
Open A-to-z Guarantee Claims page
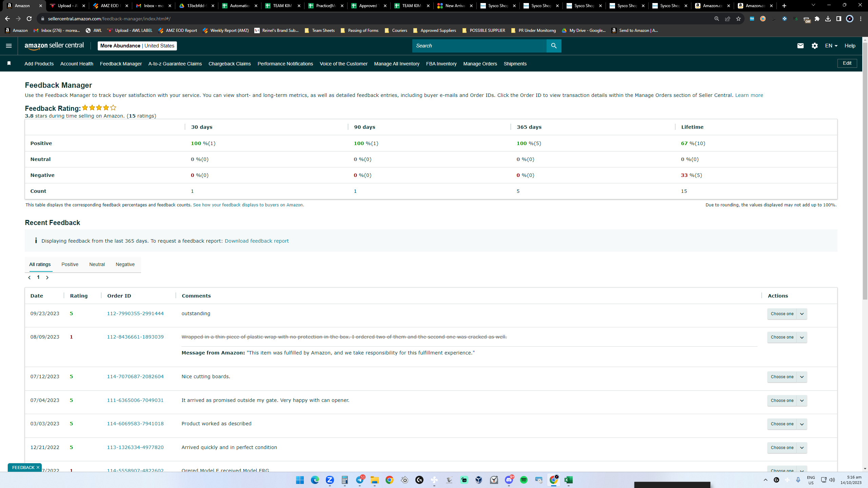coord(175,64)
